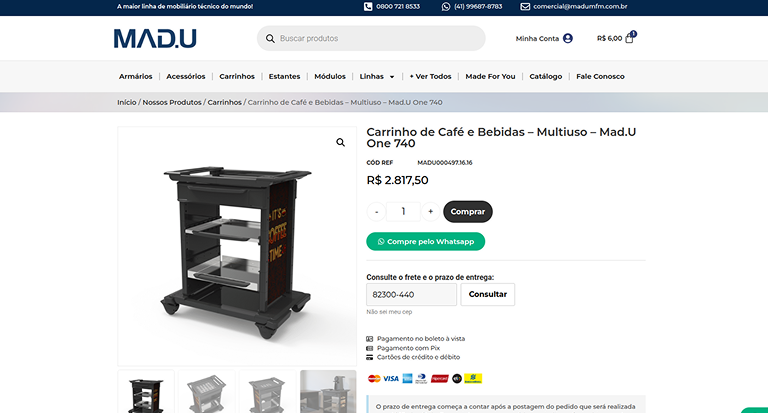This screenshot has height=413, width=768.
Task: Click the MAD.U logo
Action: coord(155,39)
